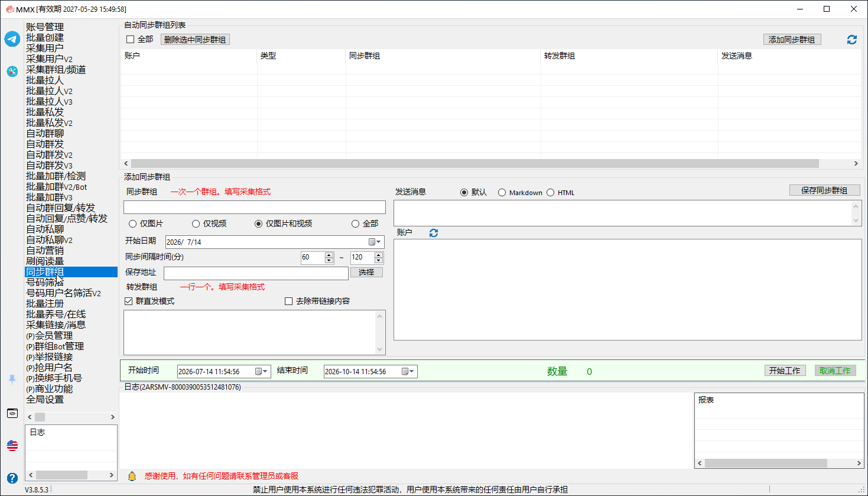The image size is (868, 496).
Task: Increase the minimum sync interval 60
Action: (x=329, y=255)
